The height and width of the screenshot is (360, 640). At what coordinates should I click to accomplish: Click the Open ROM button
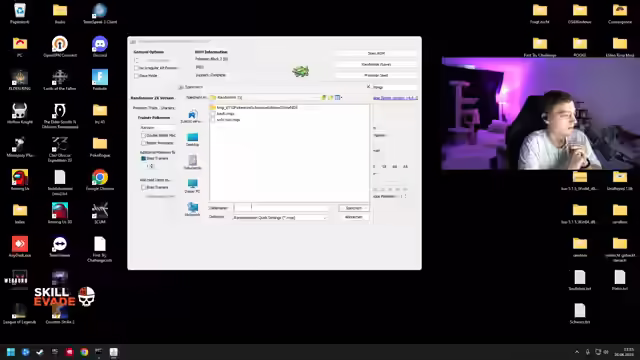coord(376,53)
